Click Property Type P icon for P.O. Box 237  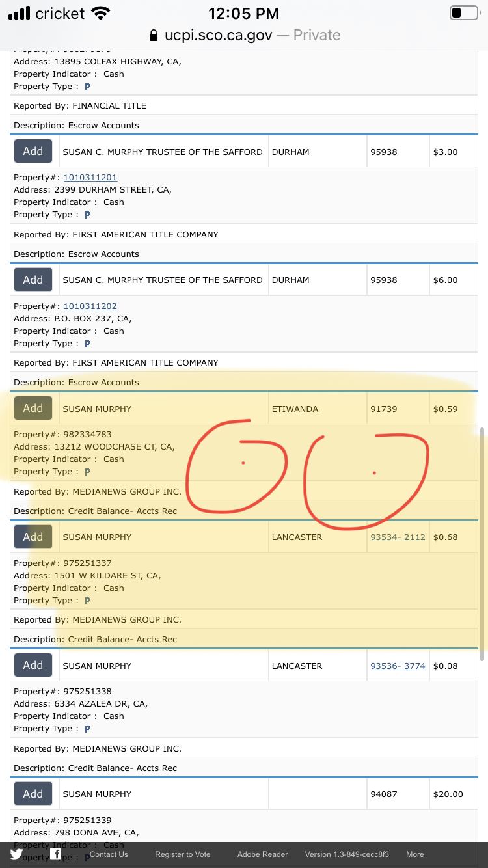pyautogui.click(x=87, y=344)
